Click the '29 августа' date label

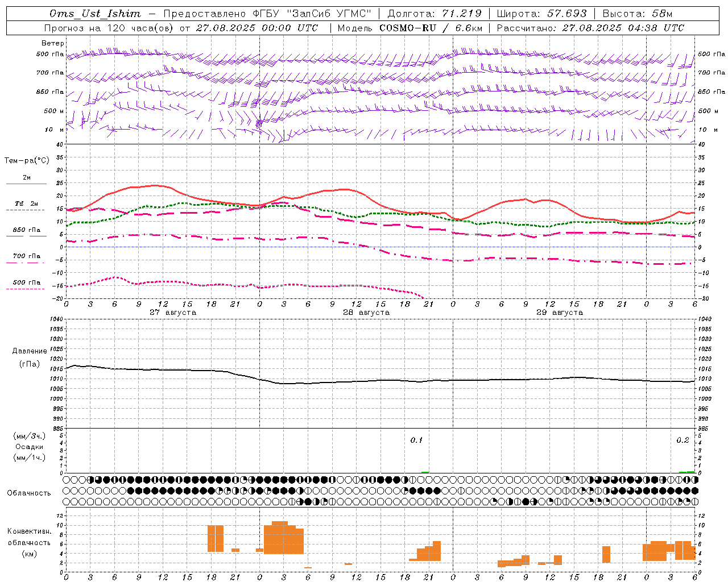tap(560, 313)
